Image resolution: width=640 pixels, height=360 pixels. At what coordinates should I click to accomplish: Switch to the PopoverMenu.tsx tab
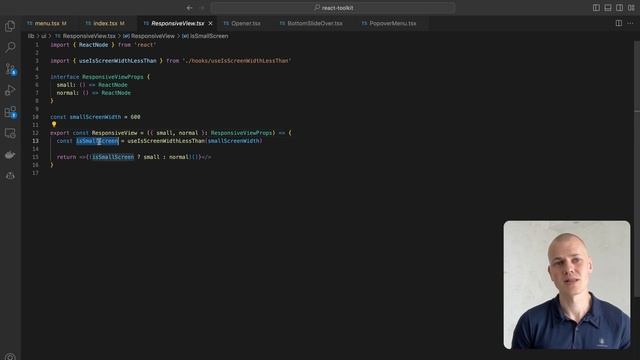click(393, 23)
